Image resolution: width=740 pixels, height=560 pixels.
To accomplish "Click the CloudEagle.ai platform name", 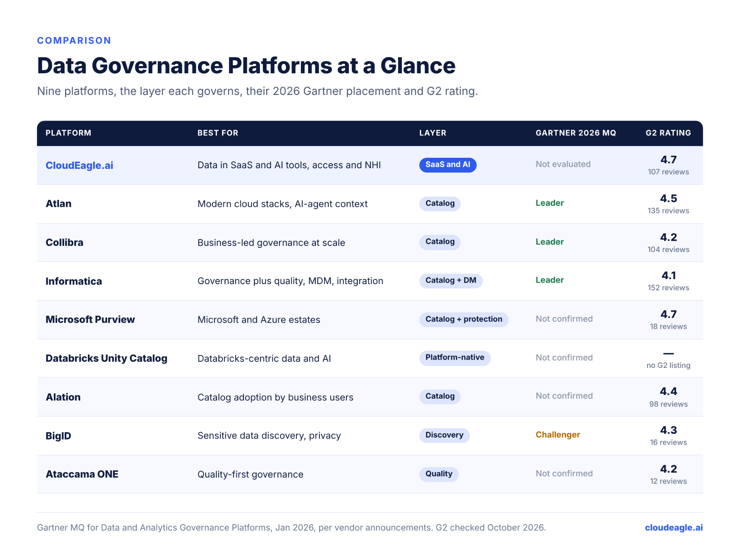I will coord(79,165).
